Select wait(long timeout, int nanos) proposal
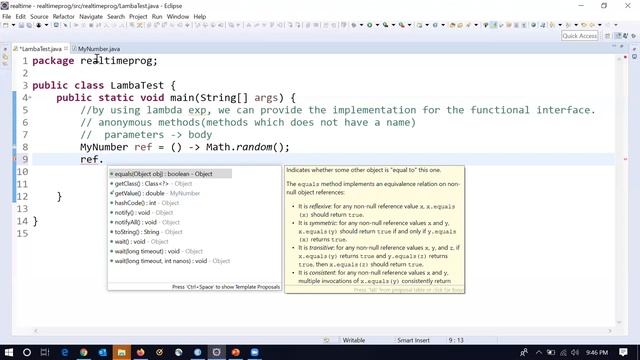 (170, 261)
